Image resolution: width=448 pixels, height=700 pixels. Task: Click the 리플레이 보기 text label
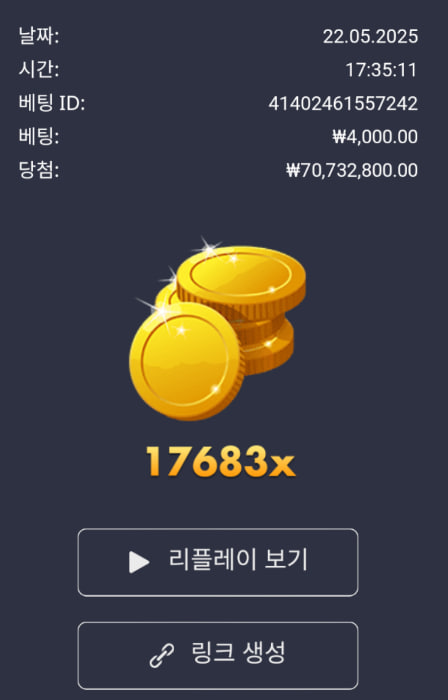pyautogui.click(x=238, y=560)
